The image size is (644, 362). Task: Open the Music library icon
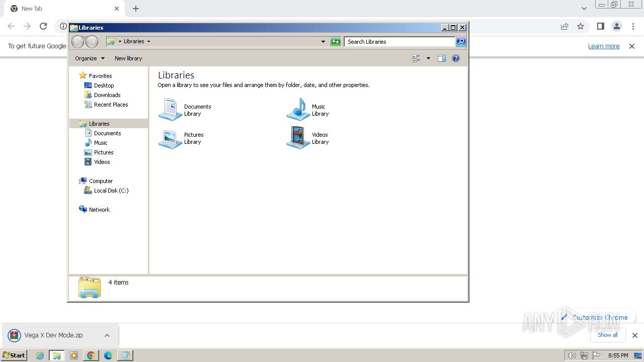[x=298, y=110]
